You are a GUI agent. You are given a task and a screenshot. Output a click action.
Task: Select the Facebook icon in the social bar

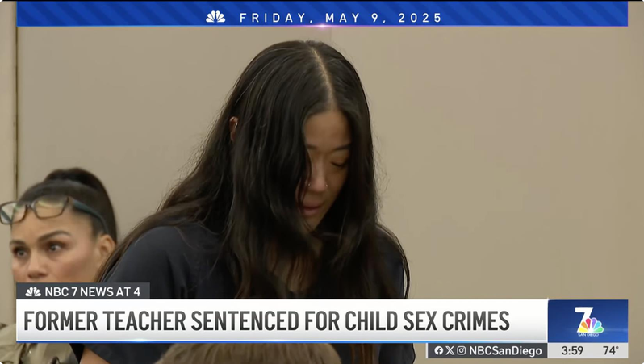pyautogui.click(x=439, y=350)
